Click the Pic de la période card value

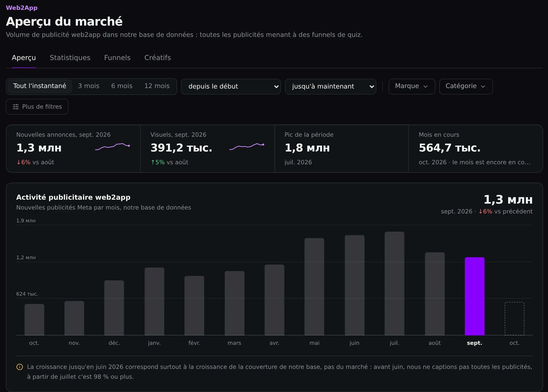(307, 148)
